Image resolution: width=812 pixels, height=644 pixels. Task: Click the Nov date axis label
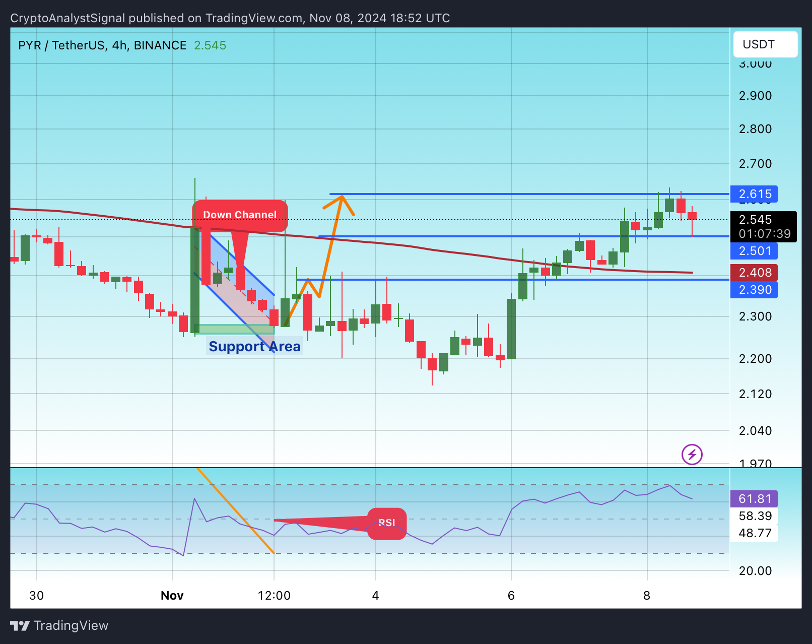(172, 596)
